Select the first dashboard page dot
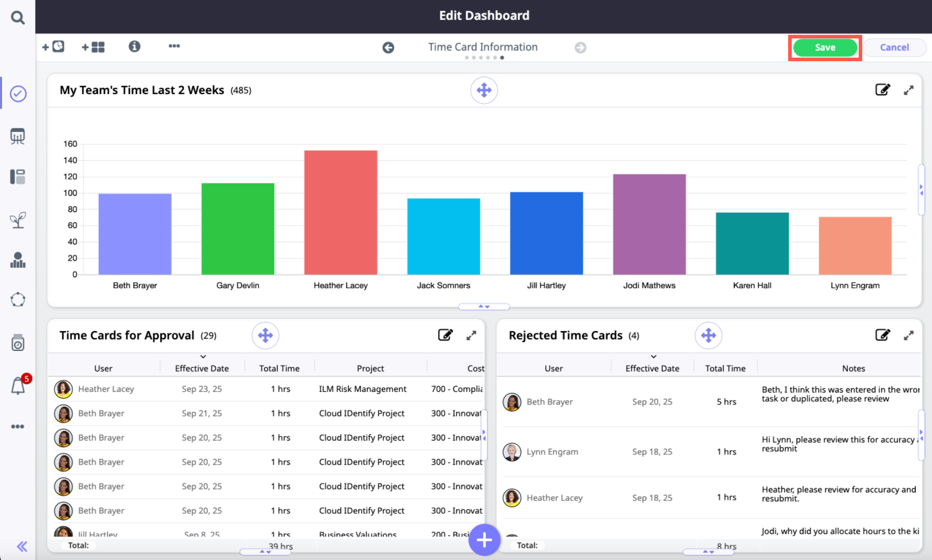Image resolution: width=932 pixels, height=560 pixels. point(467,58)
